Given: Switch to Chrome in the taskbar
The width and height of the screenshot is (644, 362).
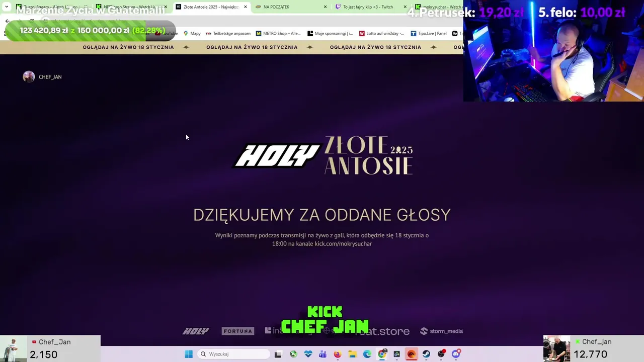Looking at the screenshot, I should pyautogui.click(x=382, y=354).
